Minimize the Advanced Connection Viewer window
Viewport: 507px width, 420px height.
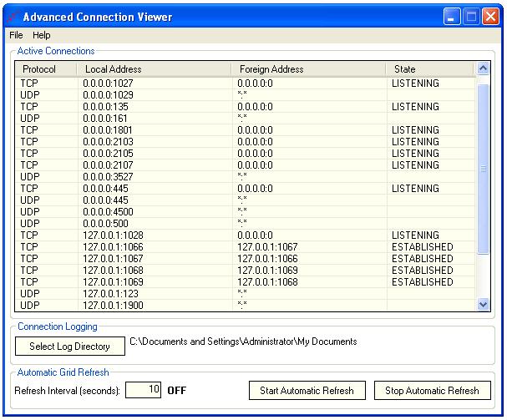(x=452, y=17)
